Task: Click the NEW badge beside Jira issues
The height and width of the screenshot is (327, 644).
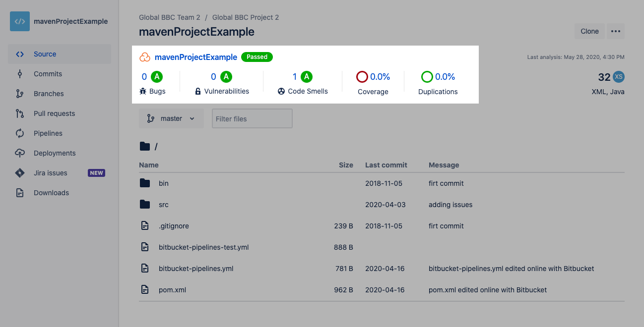Action: [96, 173]
